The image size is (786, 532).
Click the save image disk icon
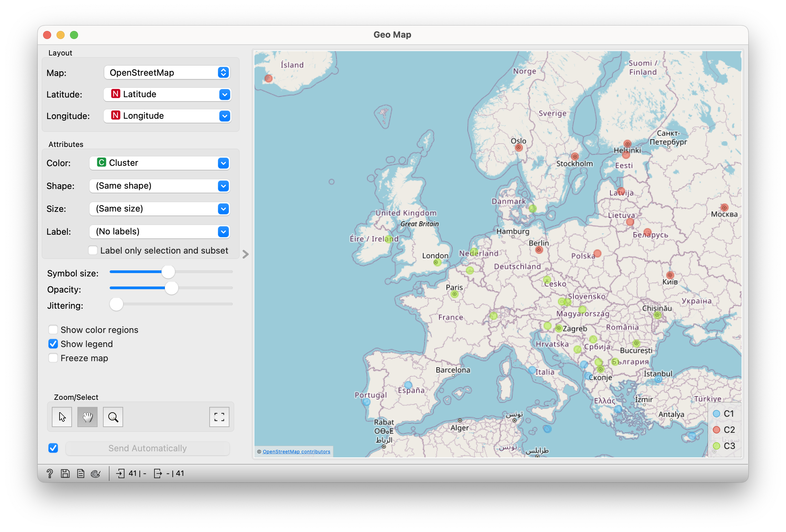(65, 473)
